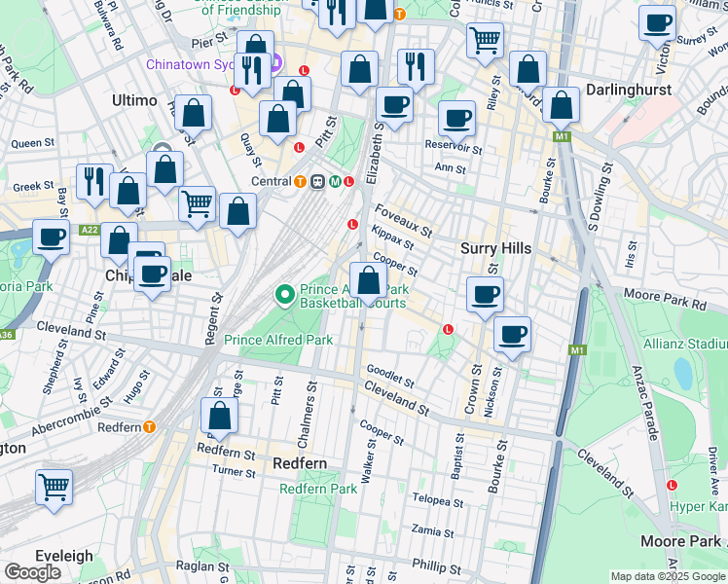The height and width of the screenshot is (584, 728).
Task: Click the shopping bag marker beside Ultimo label
Action: 193,115
